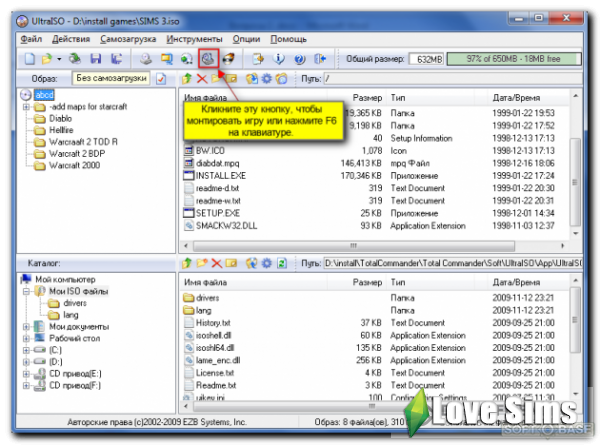
Task: Open the Инструменты menu
Action: click(194, 39)
